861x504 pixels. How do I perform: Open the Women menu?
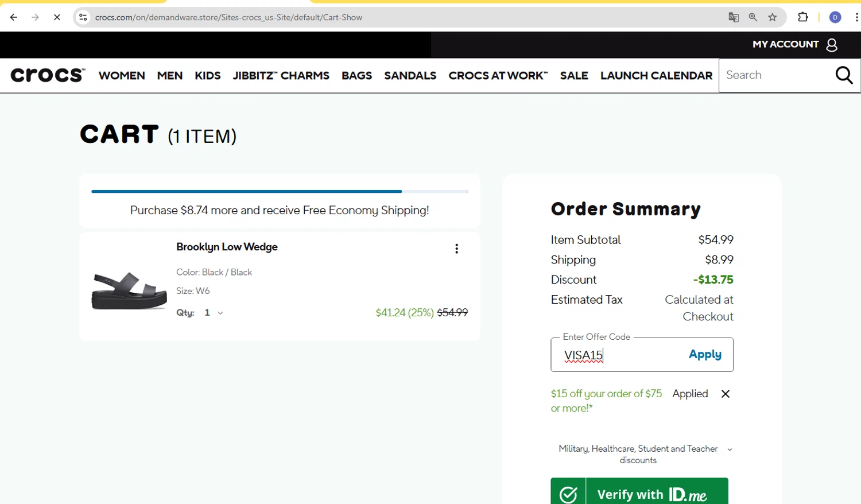[x=122, y=76]
